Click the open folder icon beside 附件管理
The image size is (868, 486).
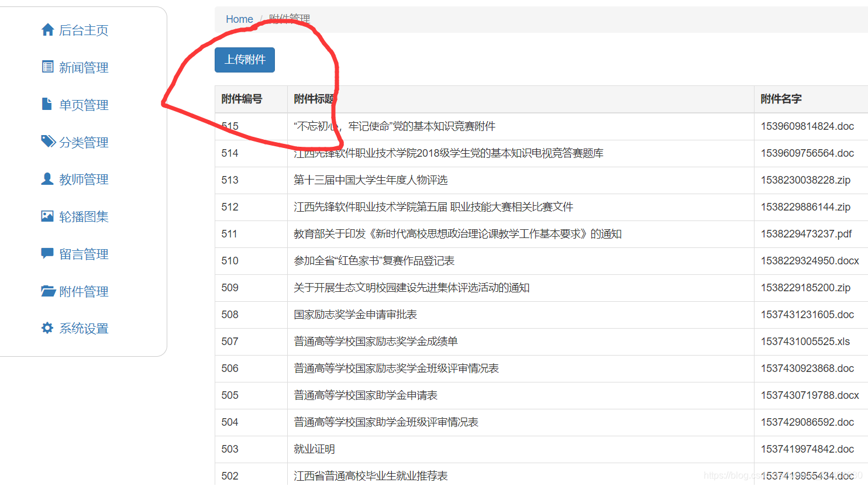pos(48,291)
